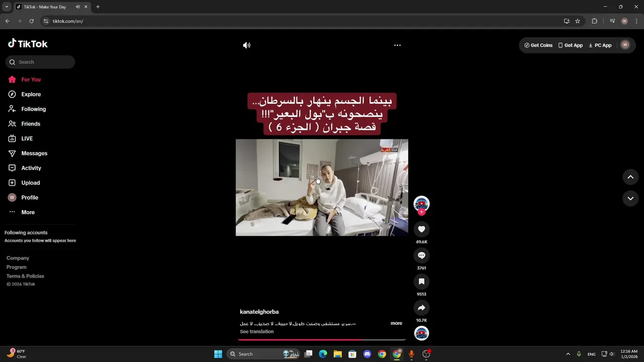Mute the video with speaker icon
Screen dimensions: 644x362
pyautogui.click(x=247, y=45)
